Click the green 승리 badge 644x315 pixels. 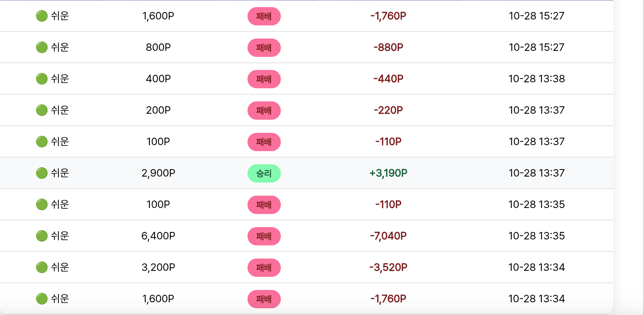click(264, 173)
